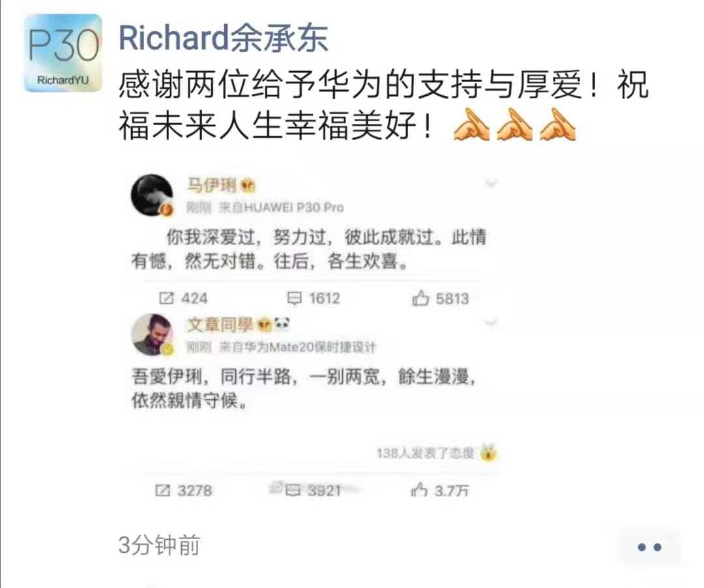The width and height of the screenshot is (704, 588).
Task: Open the Richard余承东 username link
Action: (223, 38)
